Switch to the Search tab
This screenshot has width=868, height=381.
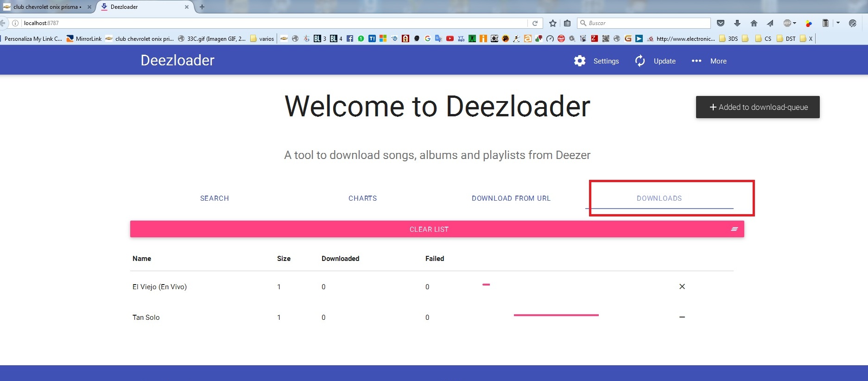(x=214, y=198)
